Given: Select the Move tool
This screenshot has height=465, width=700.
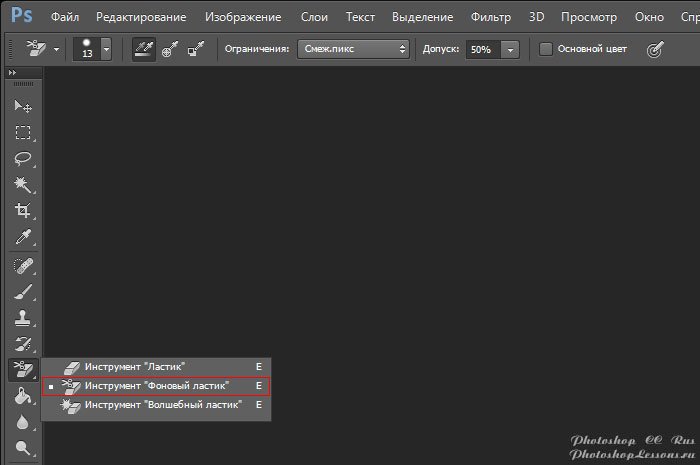Looking at the screenshot, I should (22, 106).
